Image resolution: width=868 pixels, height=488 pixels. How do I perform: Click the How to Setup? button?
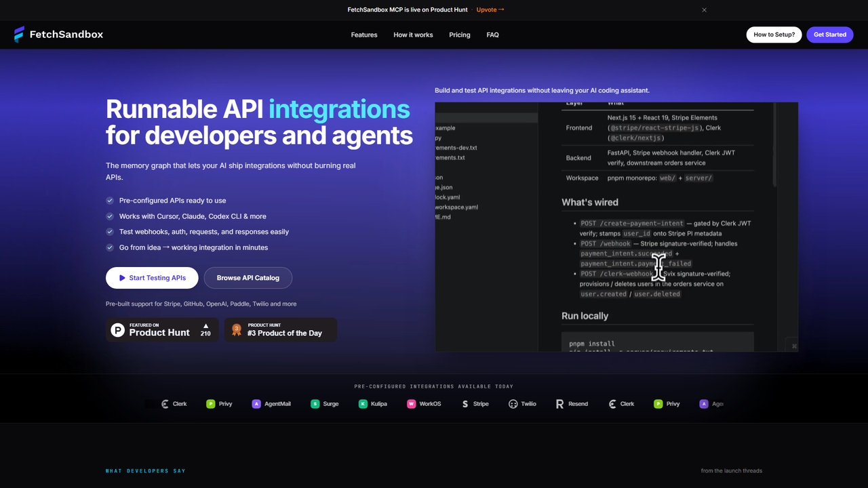[x=774, y=35]
